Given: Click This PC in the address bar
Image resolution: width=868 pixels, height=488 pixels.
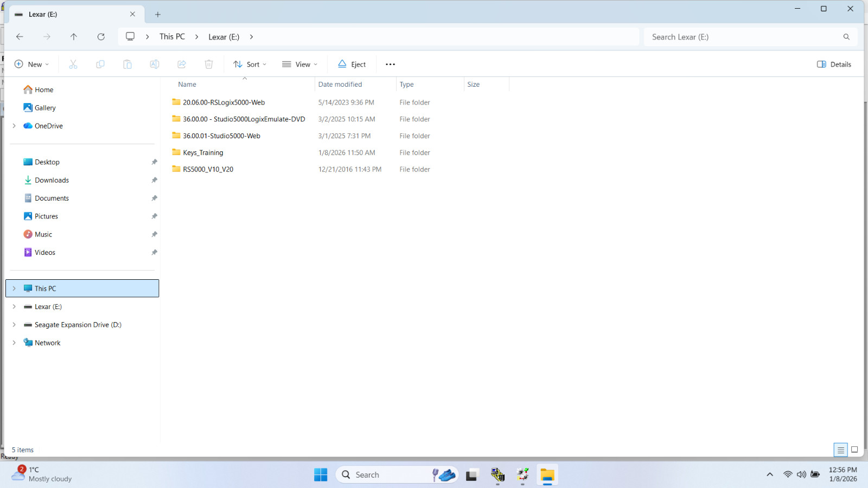Looking at the screenshot, I should 172,37.
